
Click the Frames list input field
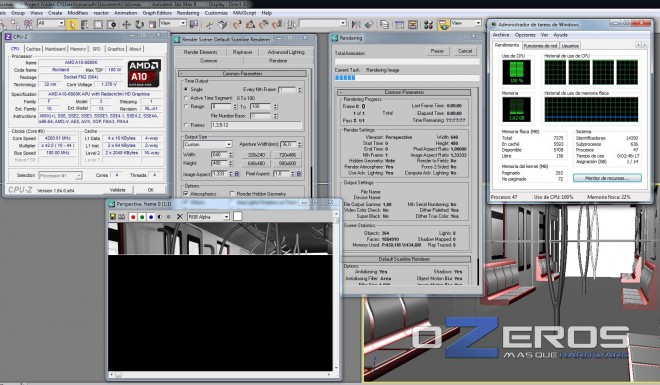click(256, 125)
